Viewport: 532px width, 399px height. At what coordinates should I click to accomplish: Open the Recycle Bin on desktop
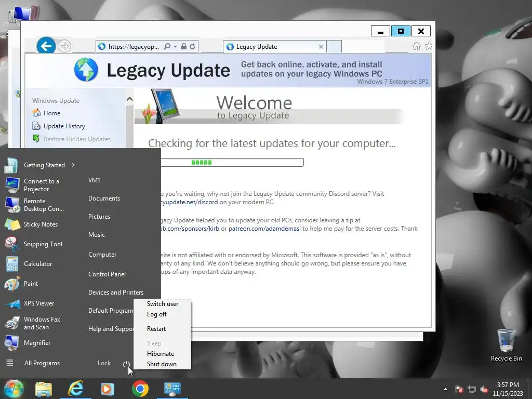tap(506, 345)
